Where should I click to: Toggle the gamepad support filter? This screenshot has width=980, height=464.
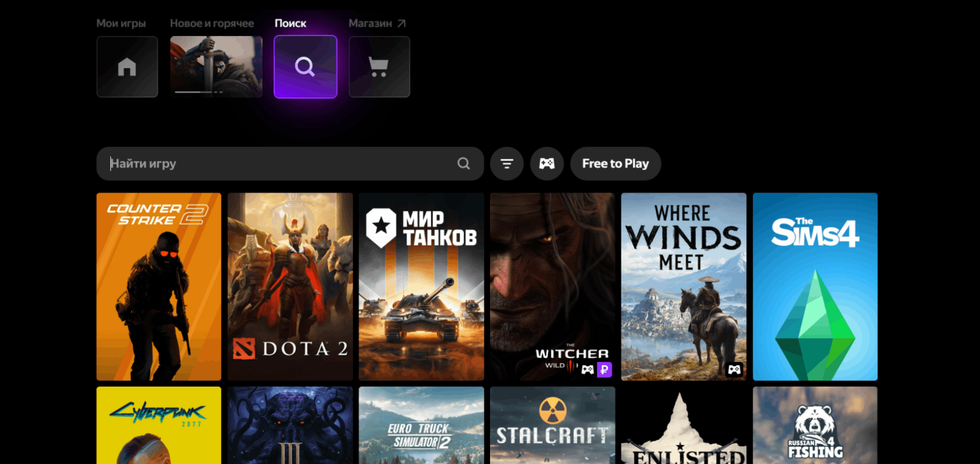point(547,163)
